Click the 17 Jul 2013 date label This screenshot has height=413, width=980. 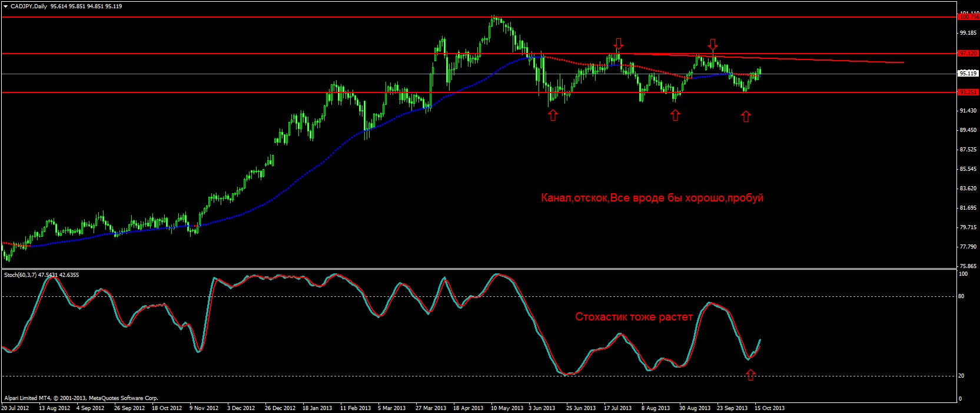[x=618, y=408]
